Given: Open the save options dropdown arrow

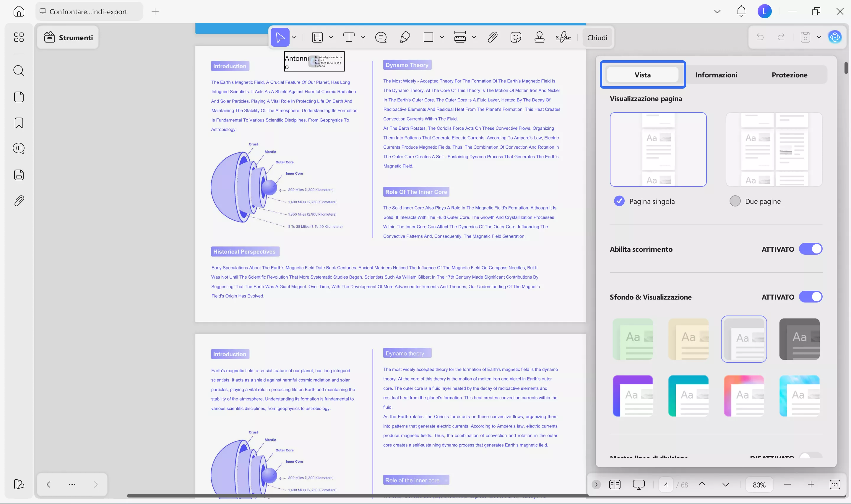Looking at the screenshot, I should point(819,37).
